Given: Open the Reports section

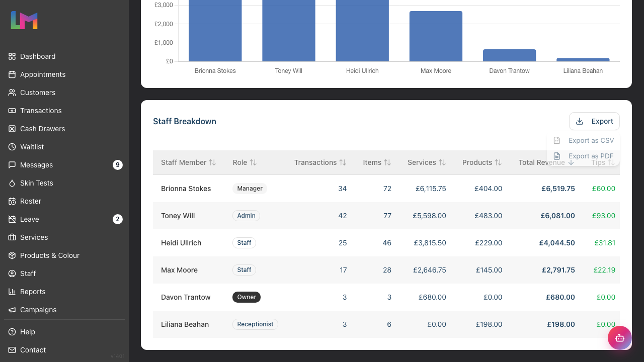Looking at the screenshot, I should (33, 292).
